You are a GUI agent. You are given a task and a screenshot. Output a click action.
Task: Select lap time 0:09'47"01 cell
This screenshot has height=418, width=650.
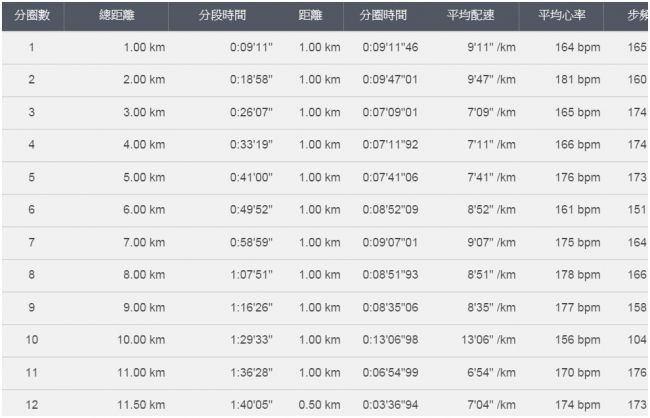[391, 80]
